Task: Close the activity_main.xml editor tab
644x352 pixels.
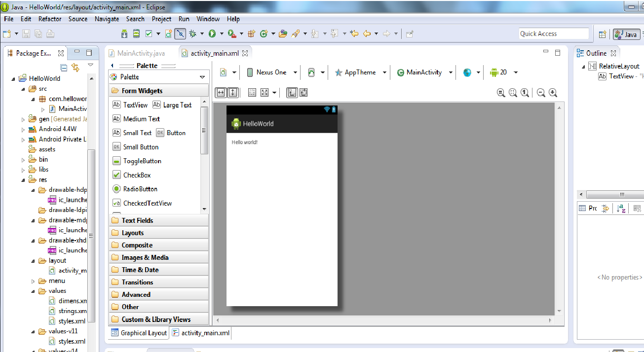Action: click(245, 53)
